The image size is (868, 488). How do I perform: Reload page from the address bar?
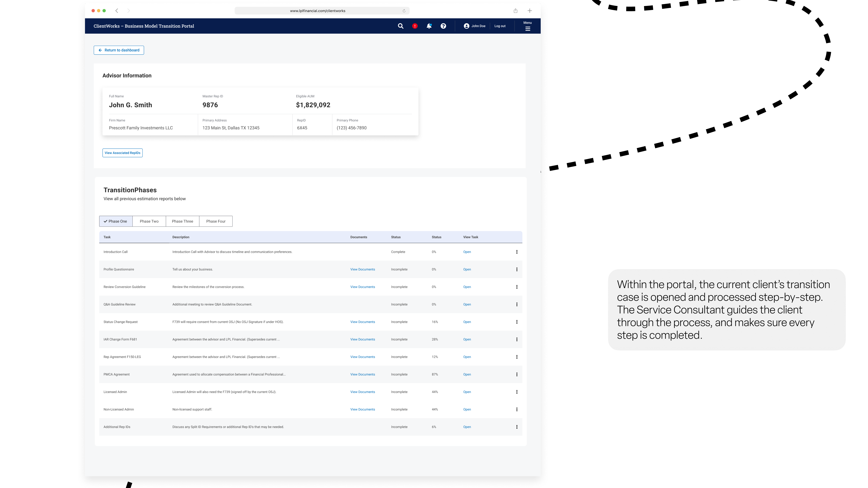[404, 11]
